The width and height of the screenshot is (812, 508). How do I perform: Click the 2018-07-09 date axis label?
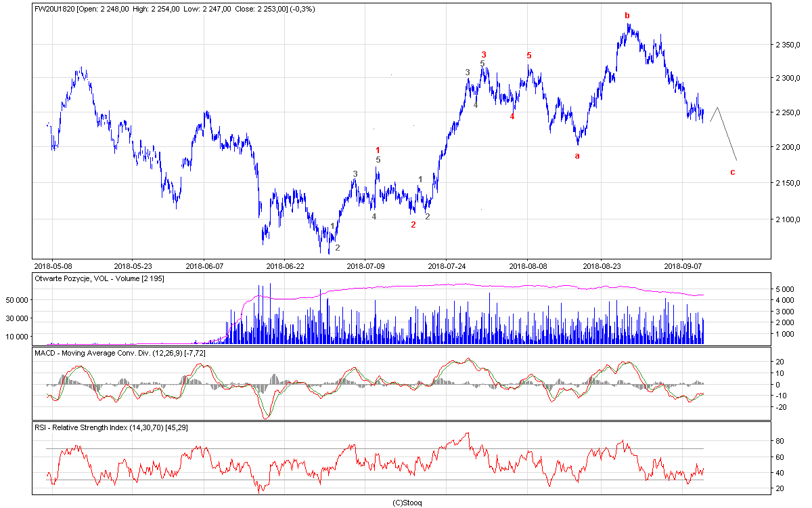(365, 266)
